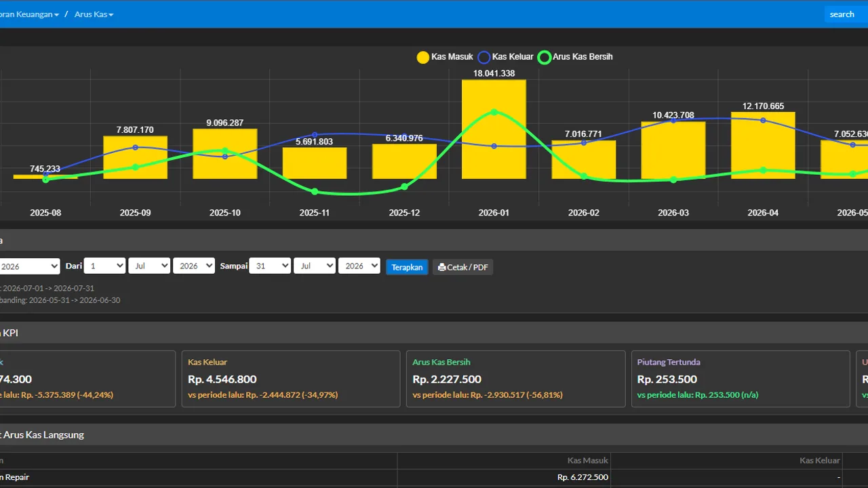Toggle the Kas Masuk legend marker

click(x=423, y=58)
